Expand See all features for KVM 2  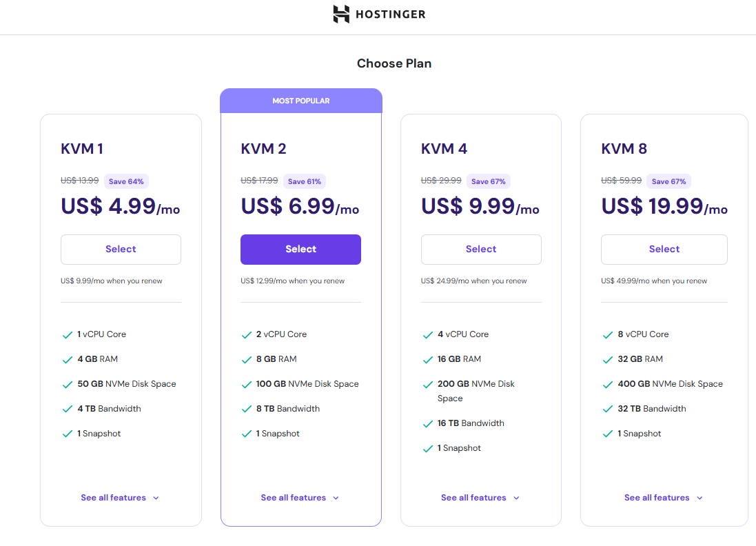pos(300,497)
